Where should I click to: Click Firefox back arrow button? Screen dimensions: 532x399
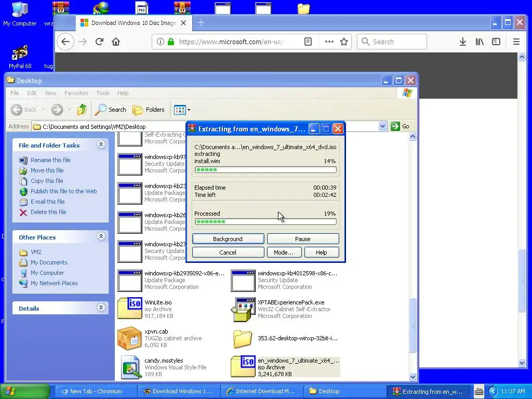pos(65,42)
